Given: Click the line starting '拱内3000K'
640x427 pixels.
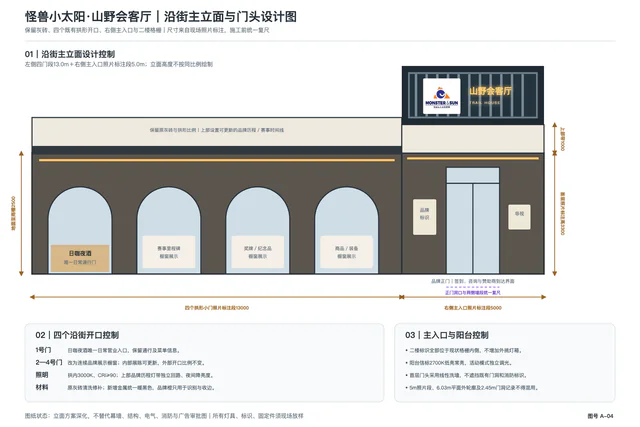Looking at the screenshot, I should pos(140,375).
